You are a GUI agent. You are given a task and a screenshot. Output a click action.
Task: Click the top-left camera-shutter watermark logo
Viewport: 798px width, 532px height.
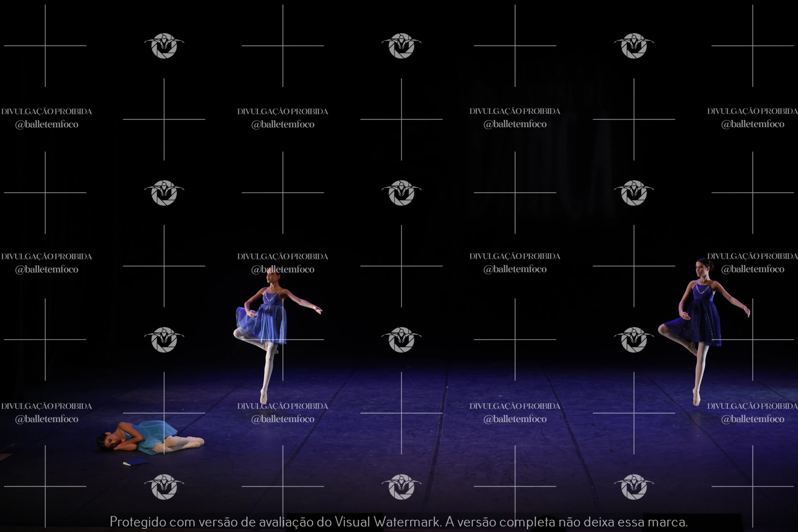[x=164, y=46]
